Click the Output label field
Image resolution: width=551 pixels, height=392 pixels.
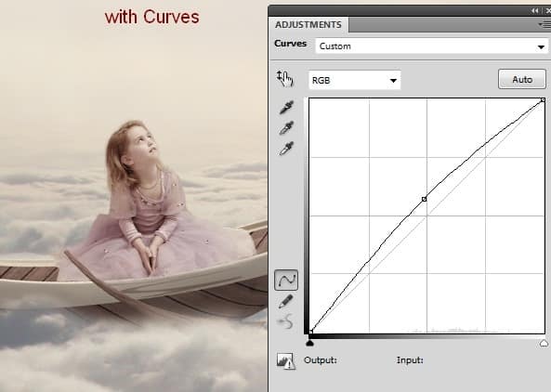coord(321,360)
